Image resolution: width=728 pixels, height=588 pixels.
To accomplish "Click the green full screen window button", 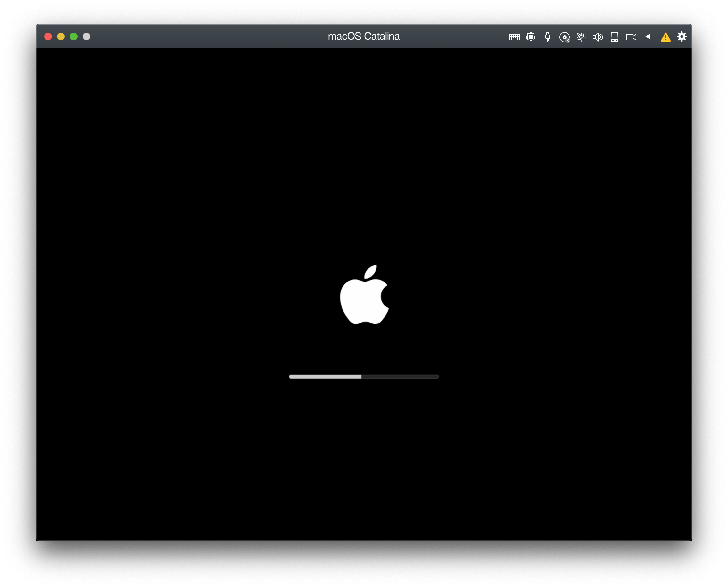I will coord(74,37).
